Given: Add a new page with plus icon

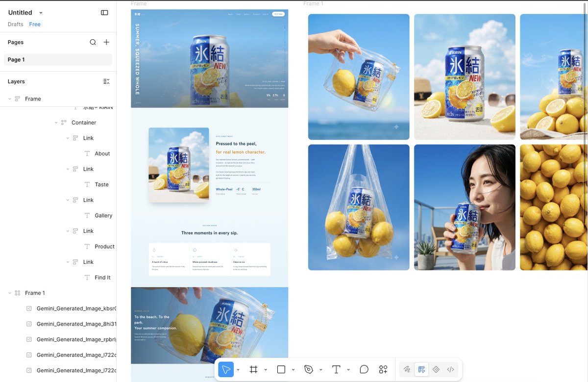Looking at the screenshot, I should (106, 42).
